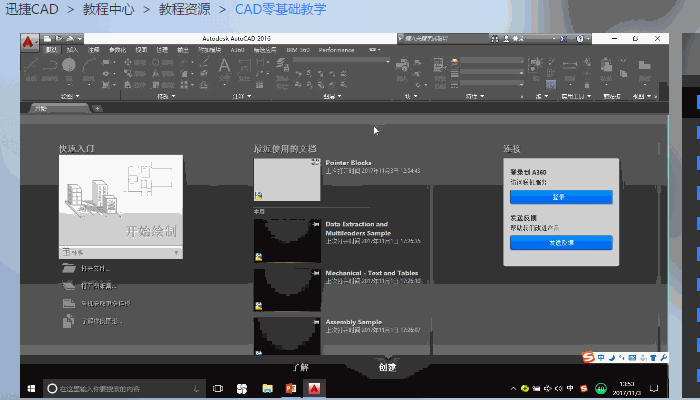This screenshot has width=700, height=400.
Task: Click the Paste clipboard icon
Action: click(606, 66)
